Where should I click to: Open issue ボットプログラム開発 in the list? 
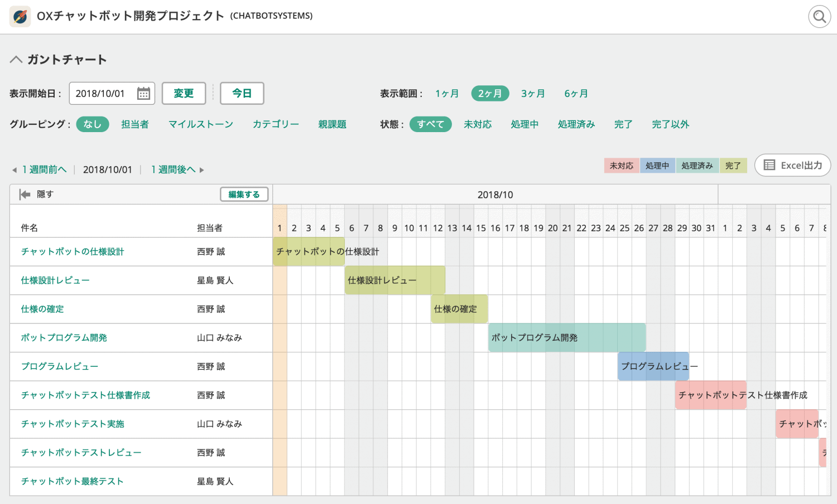[x=64, y=337]
